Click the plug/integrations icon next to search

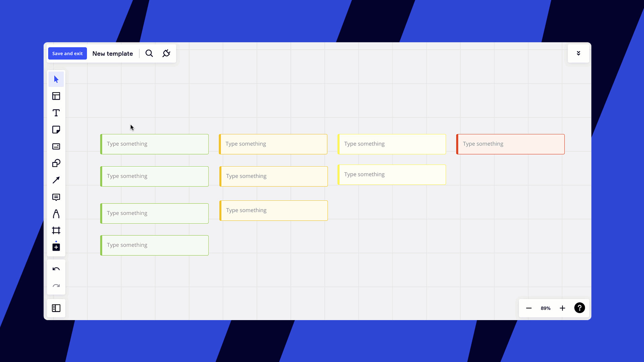click(x=166, y=53)
